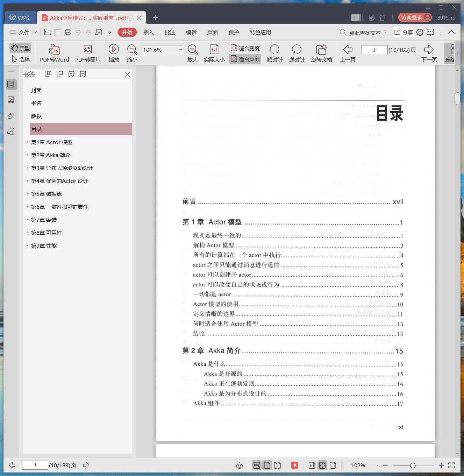Viewport: 464px width, 476px height.
Task: Click the zoom slider handle
Action: click(x=413, y=465)
